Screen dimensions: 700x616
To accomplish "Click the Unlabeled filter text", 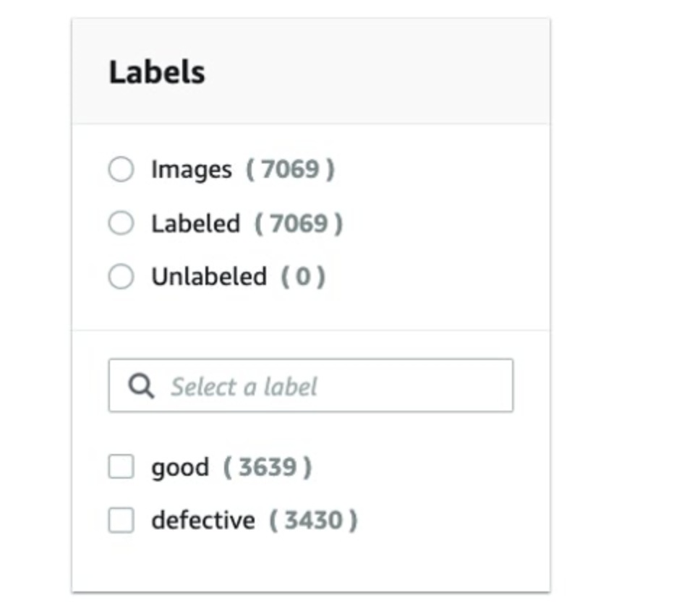I will coord(208,276).
